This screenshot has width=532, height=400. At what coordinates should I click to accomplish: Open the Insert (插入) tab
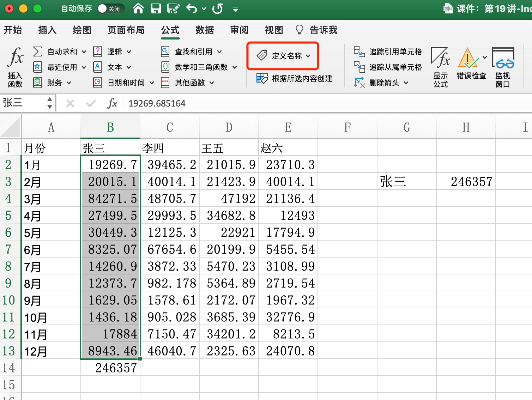click(47, 30)
